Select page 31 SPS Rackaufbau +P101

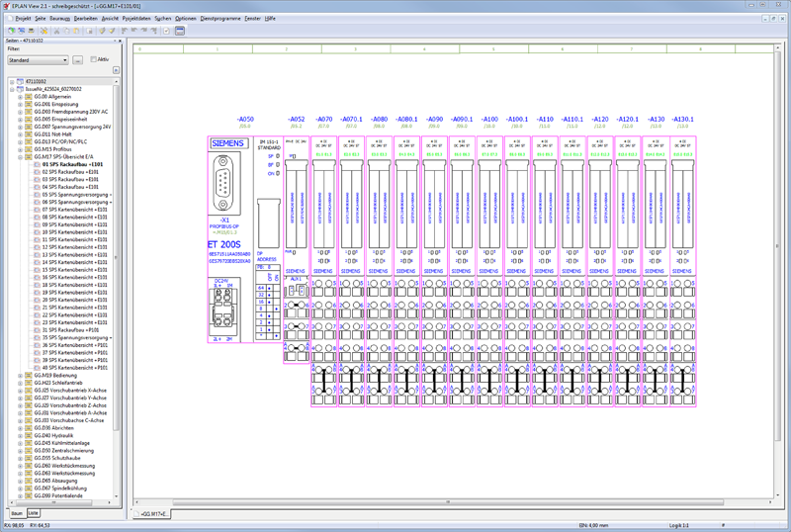click(x=70, y=330)
